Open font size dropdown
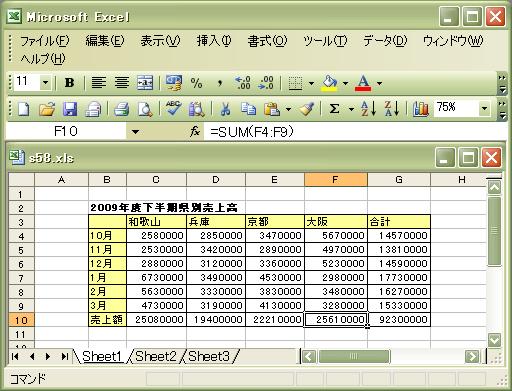 45,82
